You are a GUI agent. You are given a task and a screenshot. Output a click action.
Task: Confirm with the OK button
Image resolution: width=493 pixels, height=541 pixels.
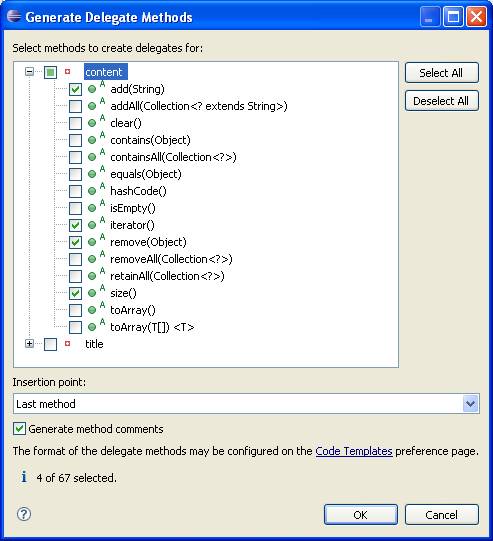tap(361, 515)
